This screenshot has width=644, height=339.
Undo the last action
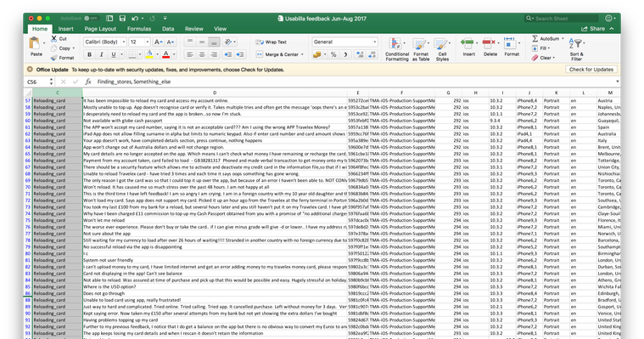click(x=135, y=19)
